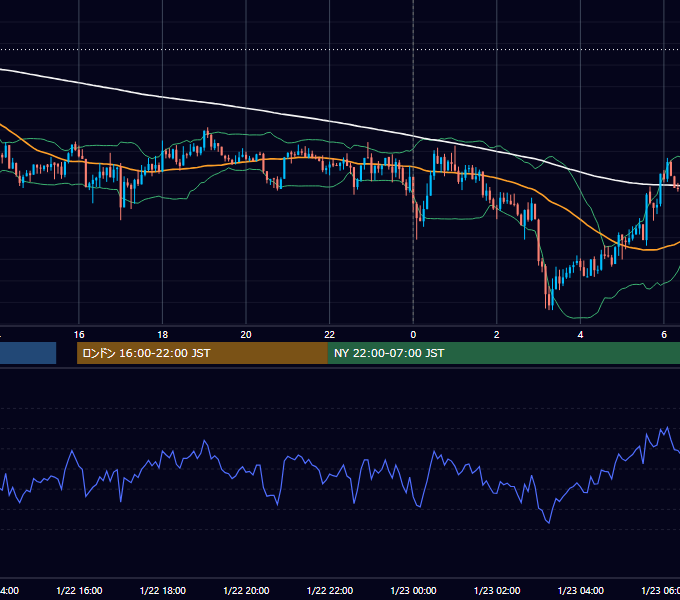This screenshot has width=680, height=600.
Task: Click the 1/23 02:00 date label
Action: pos(497,590)
